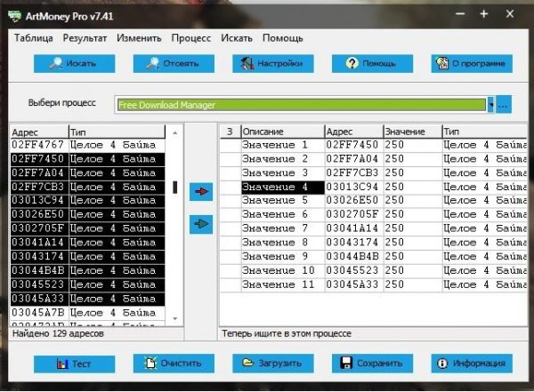Image resolution: width=534 pixels, height=392 pixels.
Task: Click the Очистить clear button
Action: [174, 364]
